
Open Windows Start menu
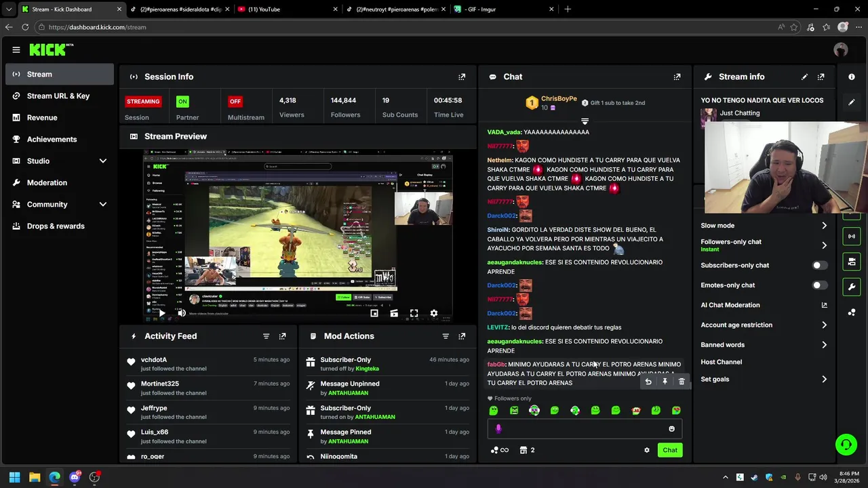[14, 477]
